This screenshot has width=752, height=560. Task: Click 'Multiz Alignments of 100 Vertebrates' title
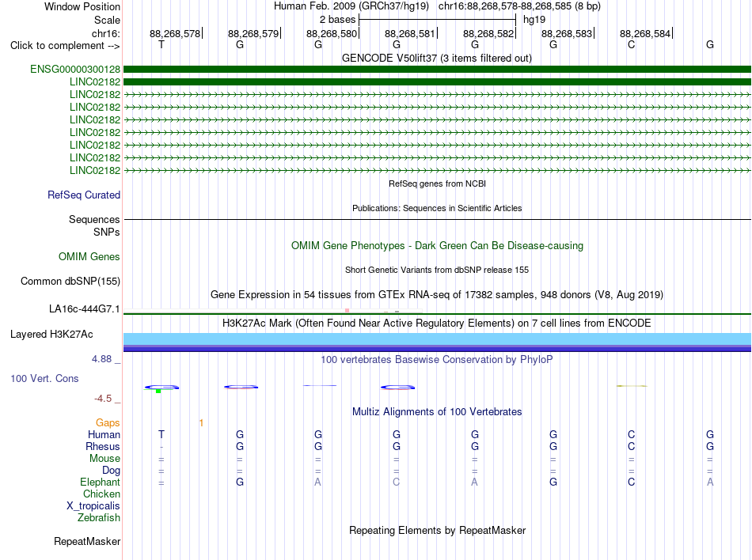437,412
